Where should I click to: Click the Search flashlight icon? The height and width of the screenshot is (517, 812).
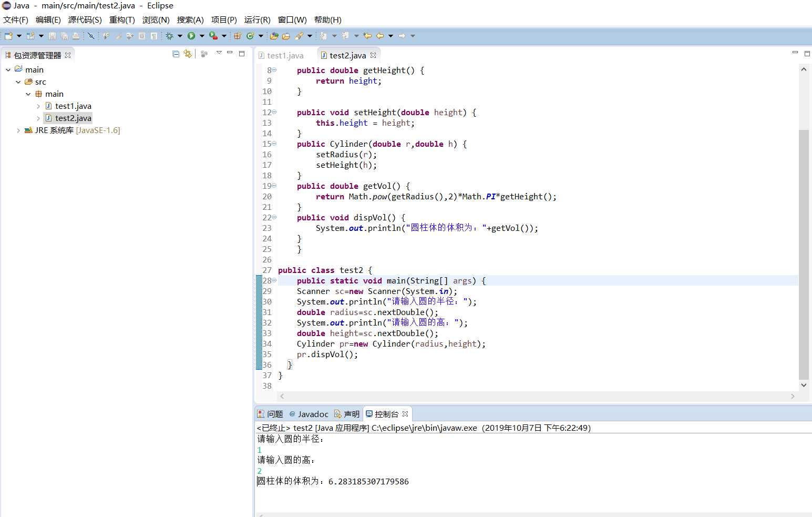299,36
